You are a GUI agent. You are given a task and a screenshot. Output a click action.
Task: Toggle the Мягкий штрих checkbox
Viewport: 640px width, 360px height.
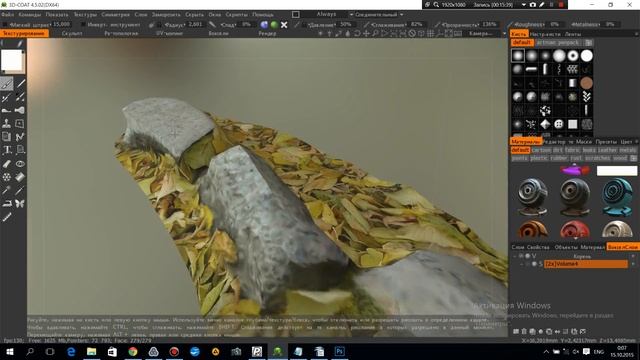click(5, 25)
